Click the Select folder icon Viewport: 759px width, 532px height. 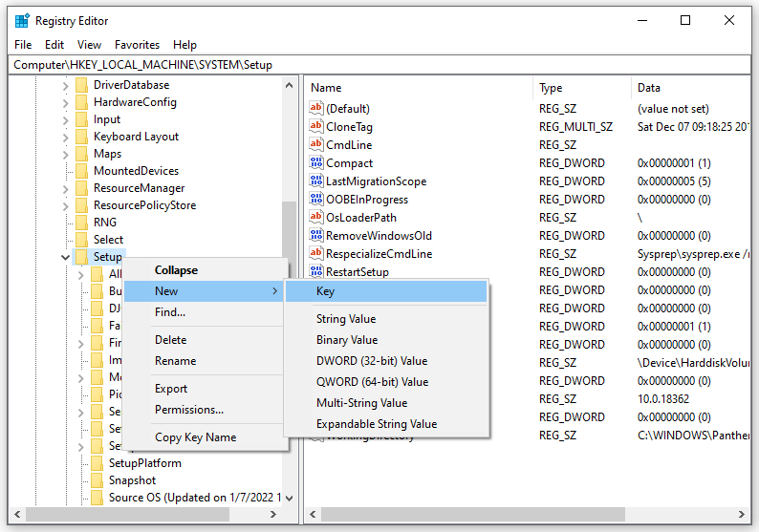82,240
